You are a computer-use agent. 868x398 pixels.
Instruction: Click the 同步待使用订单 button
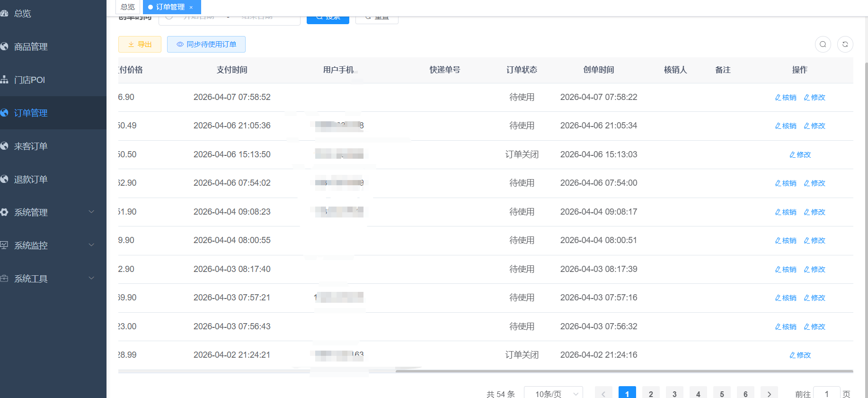pos(206,45)
